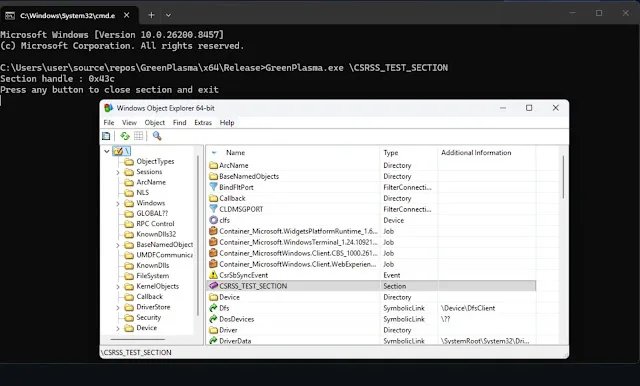Select the FileSystem folder icon in the tree
The height and width of the screenshot is (386, 640).
pos(129,276)
